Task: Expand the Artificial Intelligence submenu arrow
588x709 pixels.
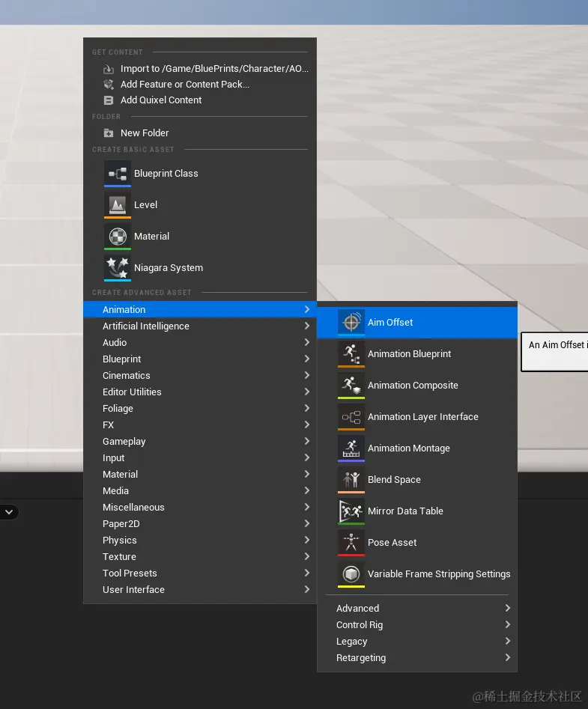Action: 307,326
